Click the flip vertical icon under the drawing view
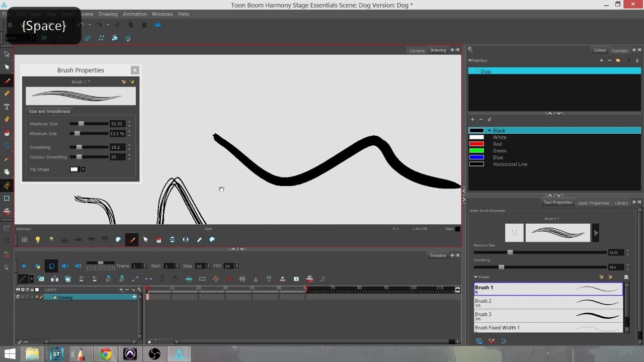Image resolution: width=644 pixels, height=362 pixels. pyautogui.click(x=172, y=240)
